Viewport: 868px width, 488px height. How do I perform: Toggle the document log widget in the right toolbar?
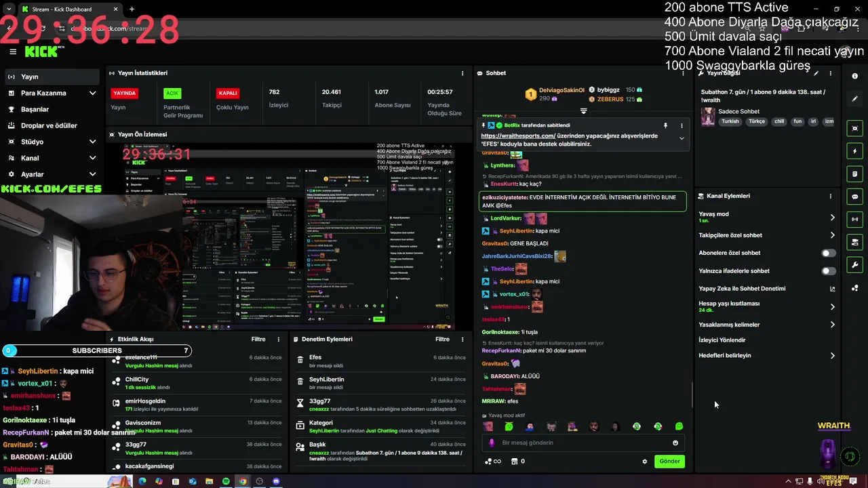[x=855, y=174]
